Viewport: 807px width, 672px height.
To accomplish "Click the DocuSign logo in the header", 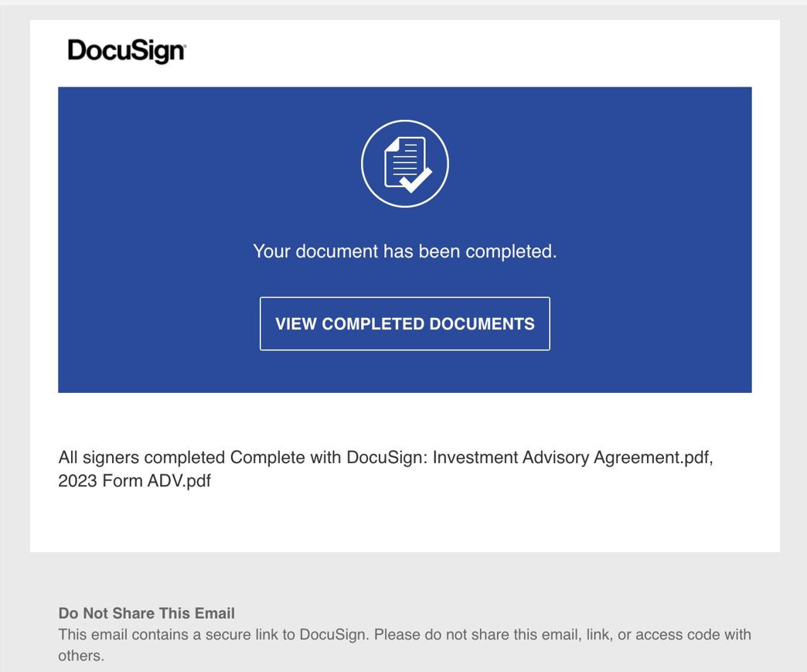I will point(127,51).
